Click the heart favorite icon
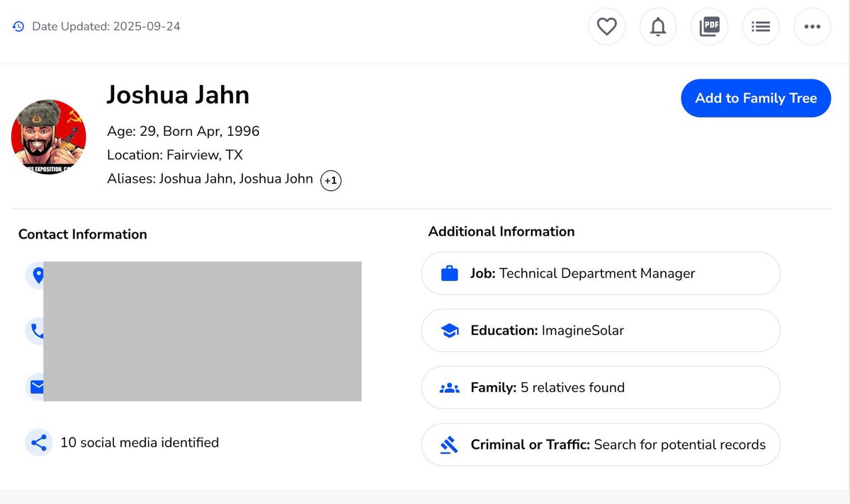The image size is (850, 504). pos(606,27)
